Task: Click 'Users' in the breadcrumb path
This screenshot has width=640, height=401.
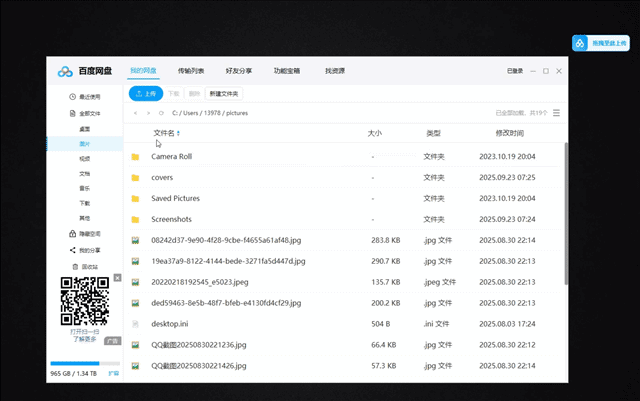Action: (191, 113)
